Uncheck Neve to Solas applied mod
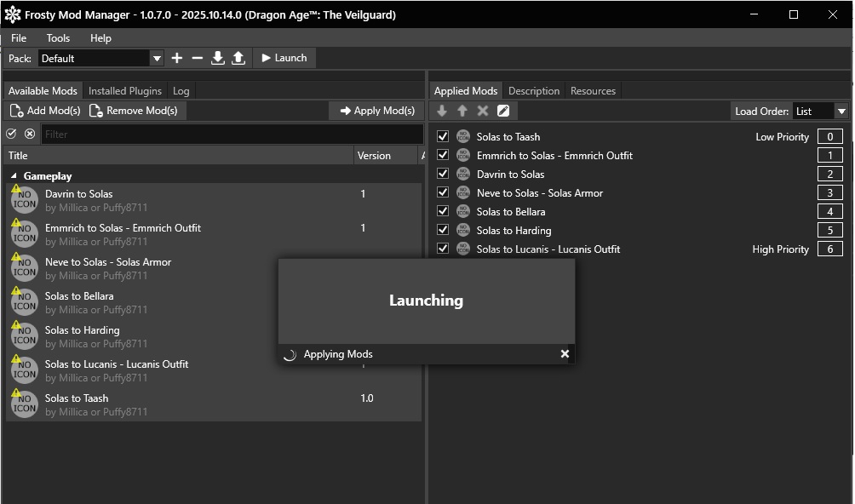Screen dimensions: 855x504 tap(443, 192)
